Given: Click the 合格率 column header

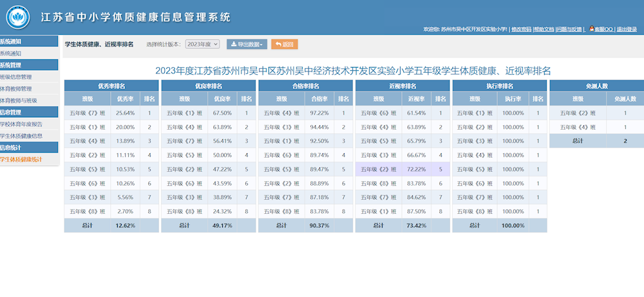Looking at the screenshot, I should point(319,99).
